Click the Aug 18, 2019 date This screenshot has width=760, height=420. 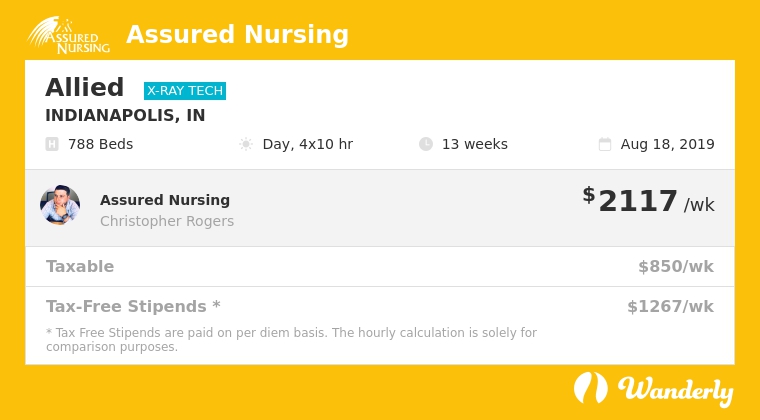[x=667, y=144]
